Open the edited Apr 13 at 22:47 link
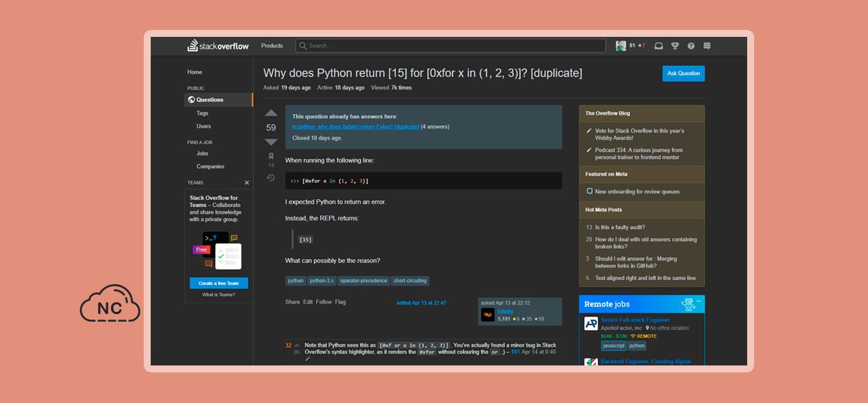The width and height of the screenshot is (868, 403). click(422, 303)
